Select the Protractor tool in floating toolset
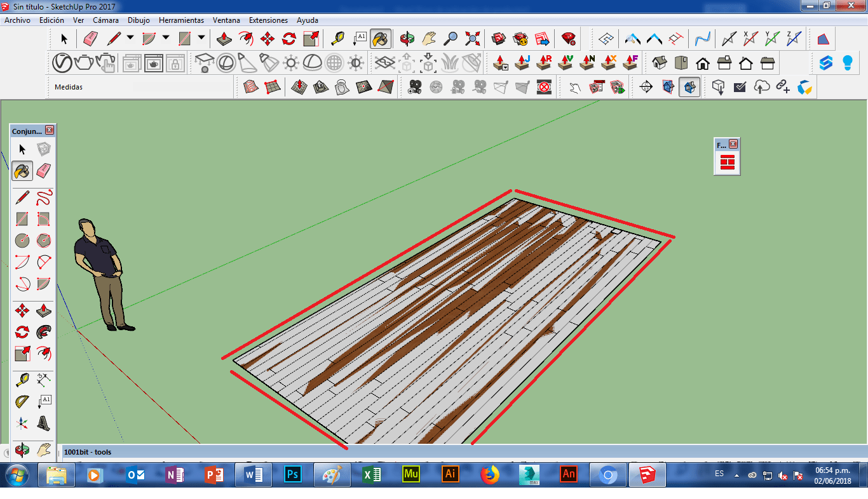Screen dimensions: 868x499 (x=22, y=401)
